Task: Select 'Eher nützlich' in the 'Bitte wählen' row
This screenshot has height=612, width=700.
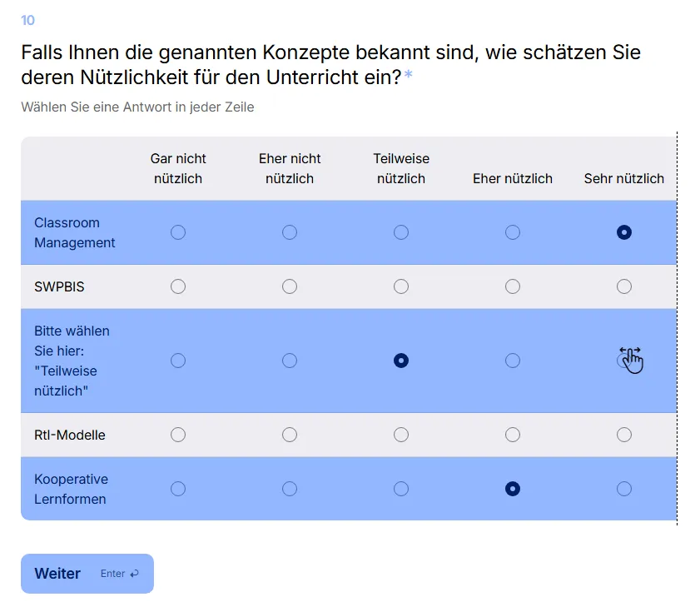Action: [513, 361]
